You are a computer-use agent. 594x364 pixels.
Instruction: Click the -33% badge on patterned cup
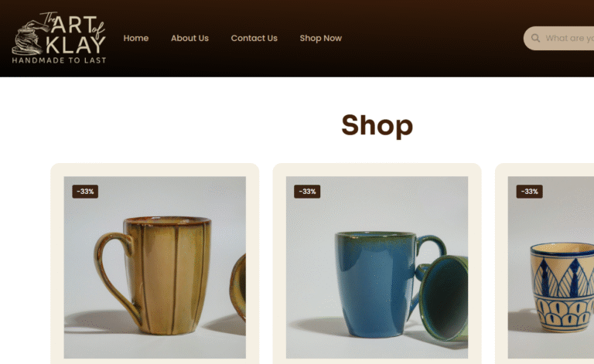(529, 192)
